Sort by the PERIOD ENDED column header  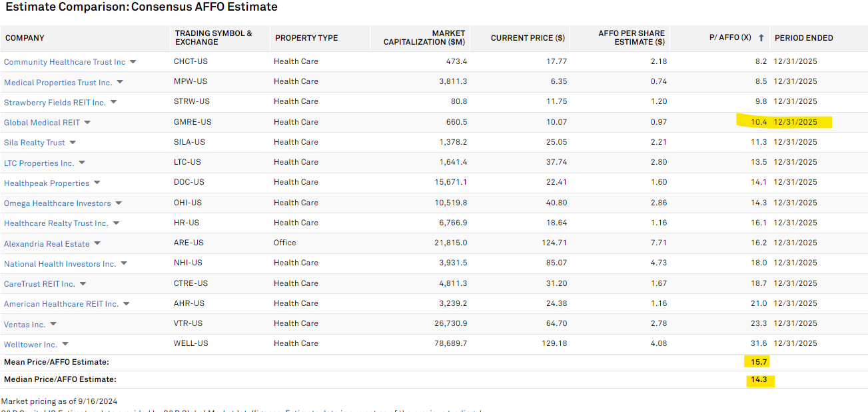point(804,38)
